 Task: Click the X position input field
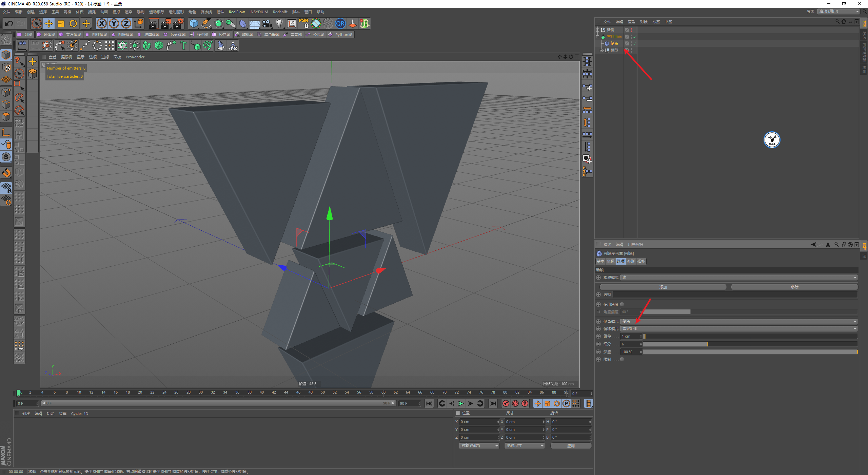(x=478, y=422)
